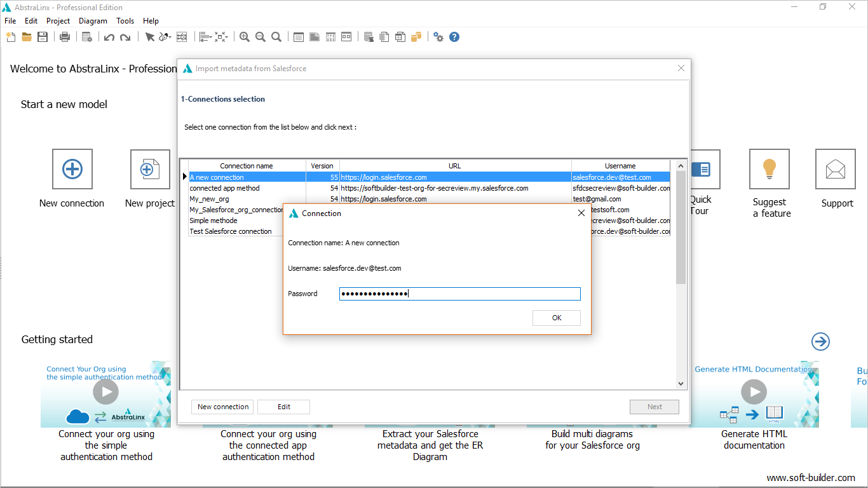Screen dimensions: 868x488
Task: Select the 'connected app method' connection row
Action: point(224,188)
